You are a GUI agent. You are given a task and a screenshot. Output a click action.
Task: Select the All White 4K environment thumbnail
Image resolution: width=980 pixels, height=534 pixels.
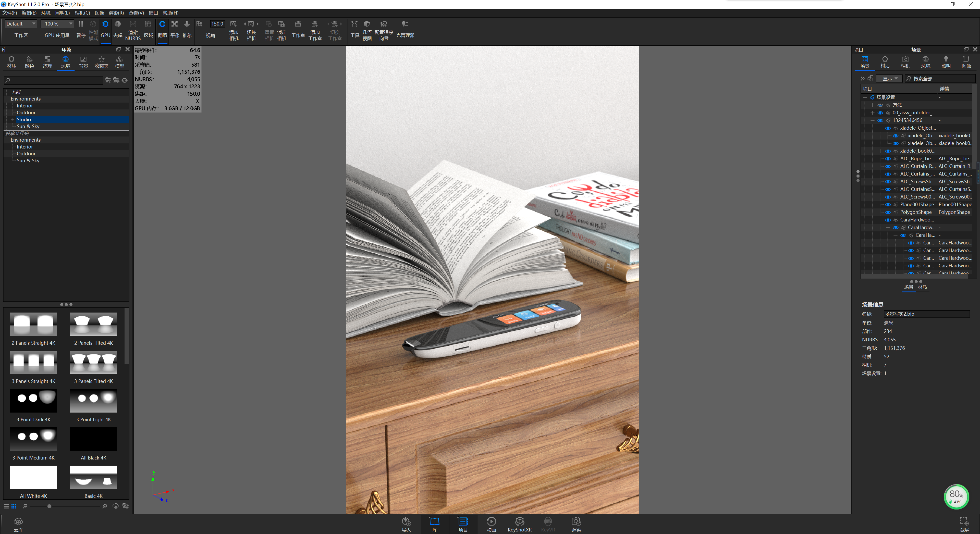(33, 478)
